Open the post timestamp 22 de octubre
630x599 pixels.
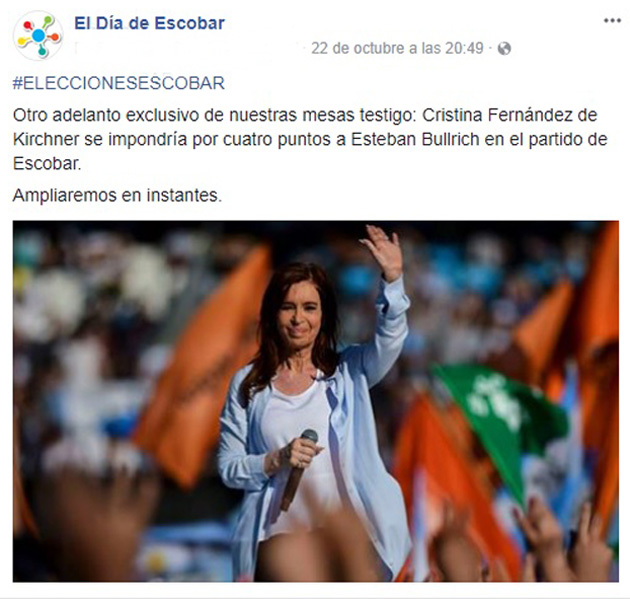click(x=397, y=49)
